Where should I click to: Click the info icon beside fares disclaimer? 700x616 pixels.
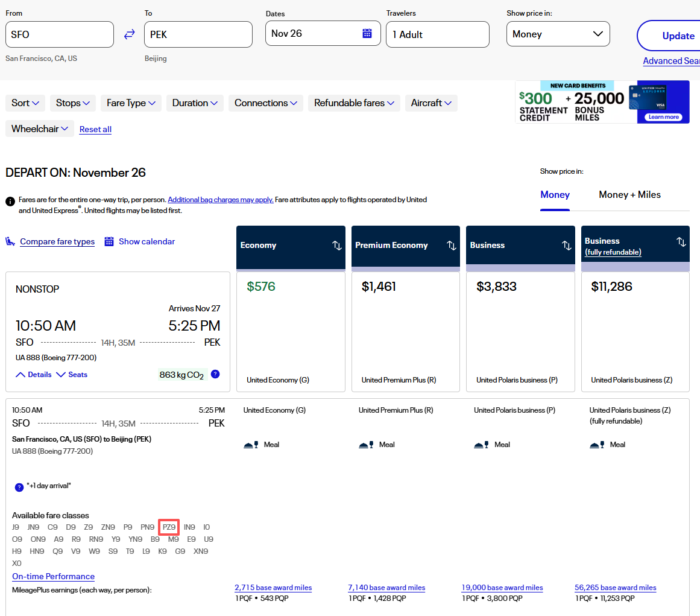click(10, 202)
